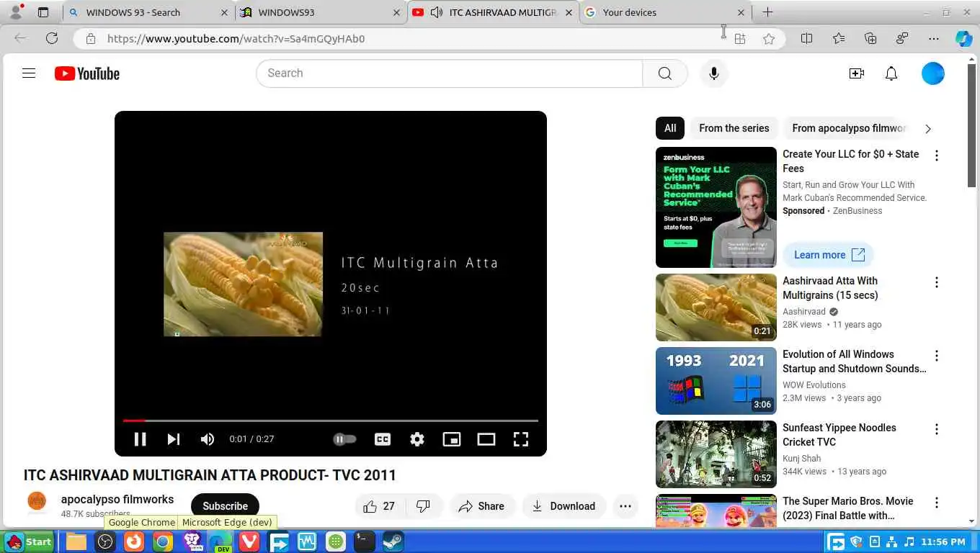Reload the page
Viewport: 980px width, 553px height.
coord(52,38)
